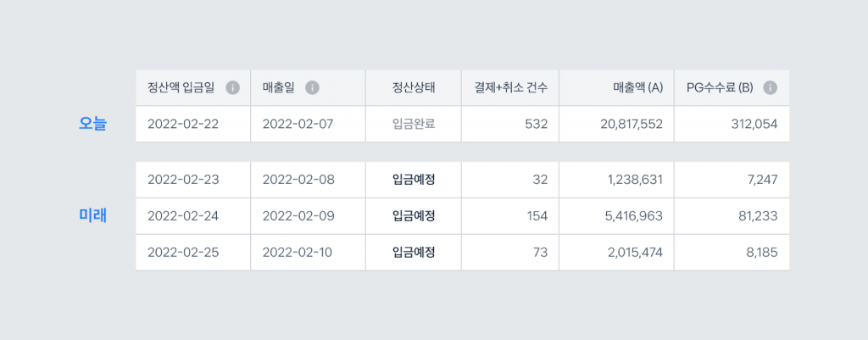The height and width of the screenshot is (340, 868).
Task: Select deposit date 2022-02-22 cell
Action: tap(193, 124)
